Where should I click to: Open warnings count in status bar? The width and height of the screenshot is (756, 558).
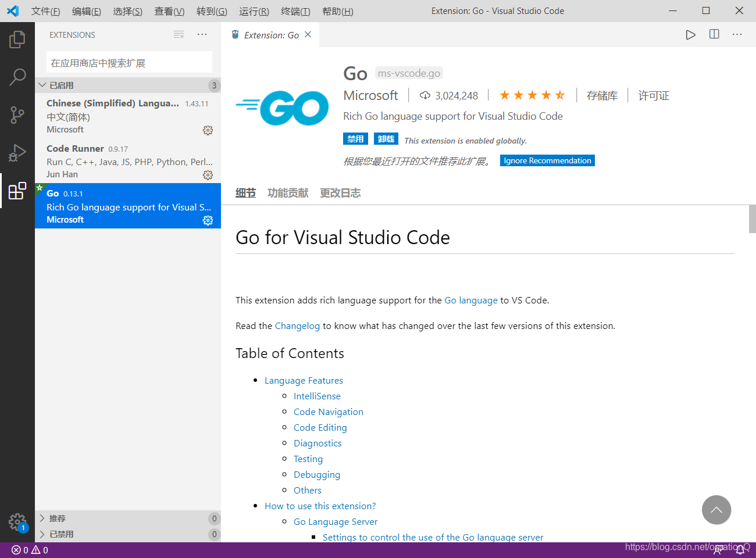[40, 550]
